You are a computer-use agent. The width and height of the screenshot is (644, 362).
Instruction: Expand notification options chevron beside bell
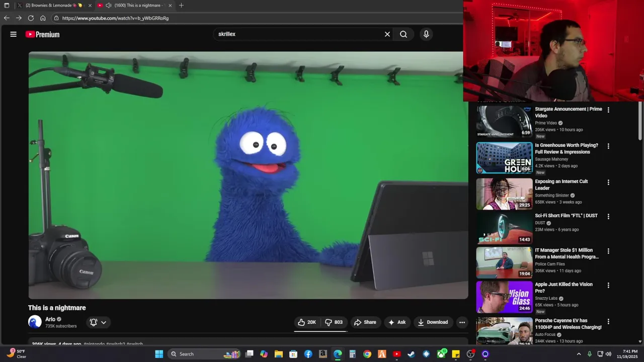(104, 322)
